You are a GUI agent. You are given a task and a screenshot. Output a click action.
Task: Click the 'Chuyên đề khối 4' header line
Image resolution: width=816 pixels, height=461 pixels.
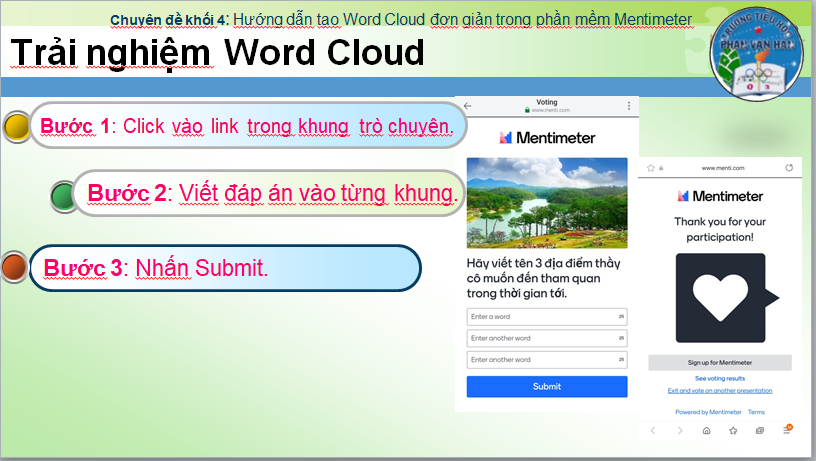click(401, 20)
